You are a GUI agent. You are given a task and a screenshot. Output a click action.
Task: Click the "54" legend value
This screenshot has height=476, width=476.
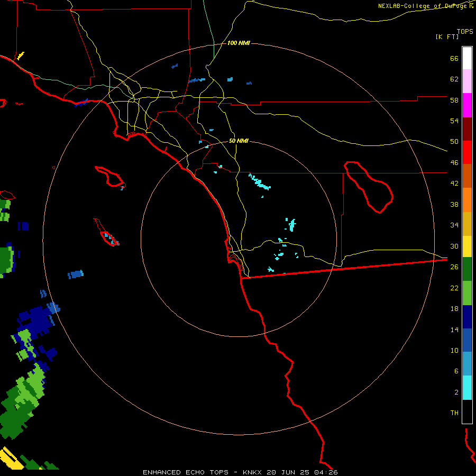tap(454, 121)
